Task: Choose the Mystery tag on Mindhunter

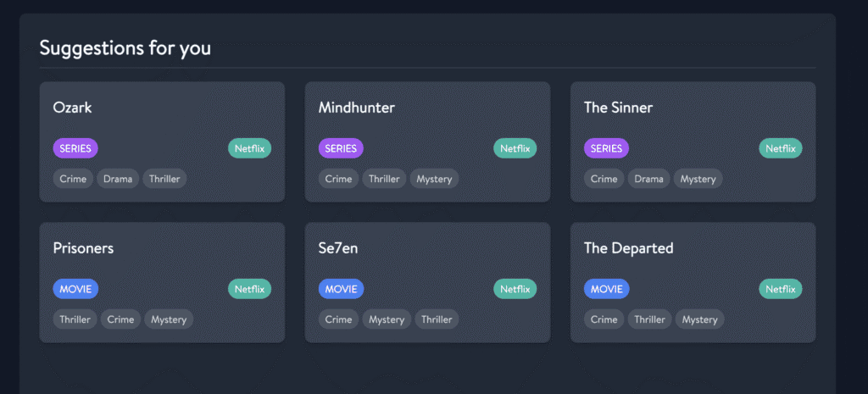Action: tap(434, 179)
